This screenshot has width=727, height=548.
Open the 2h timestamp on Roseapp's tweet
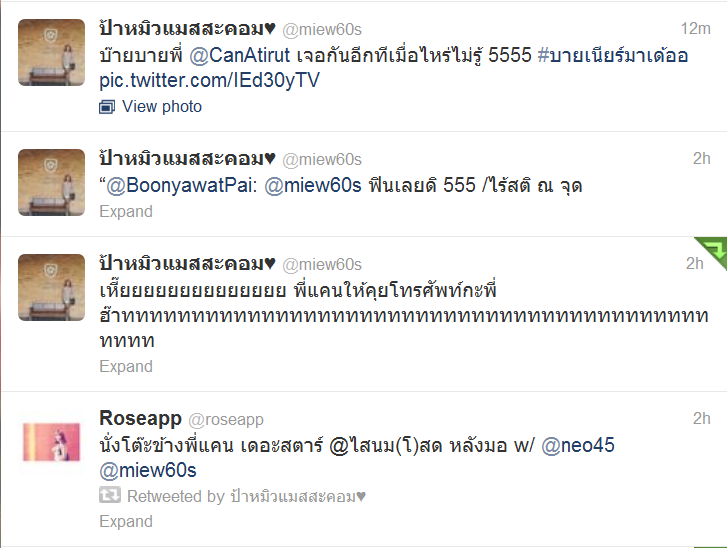pos(701,418)
